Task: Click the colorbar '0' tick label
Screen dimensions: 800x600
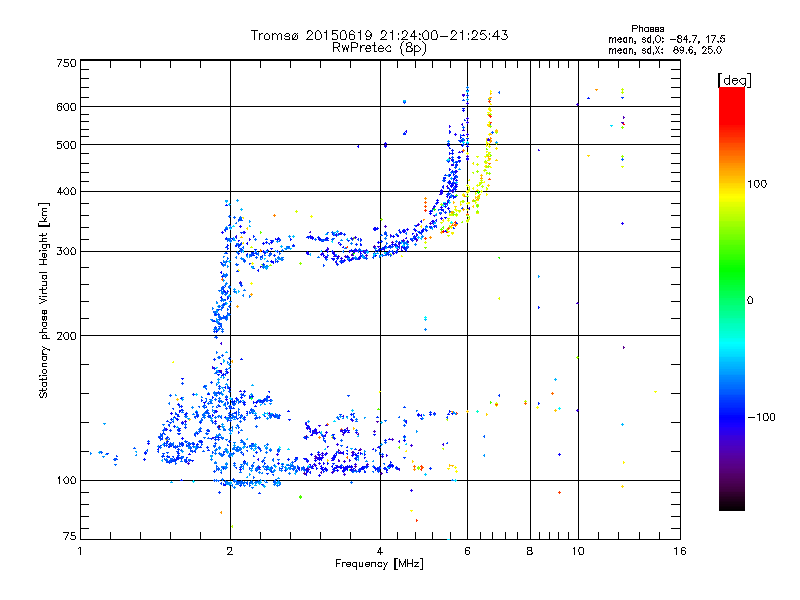Action: pyautogui.click(x=750, y=300)
